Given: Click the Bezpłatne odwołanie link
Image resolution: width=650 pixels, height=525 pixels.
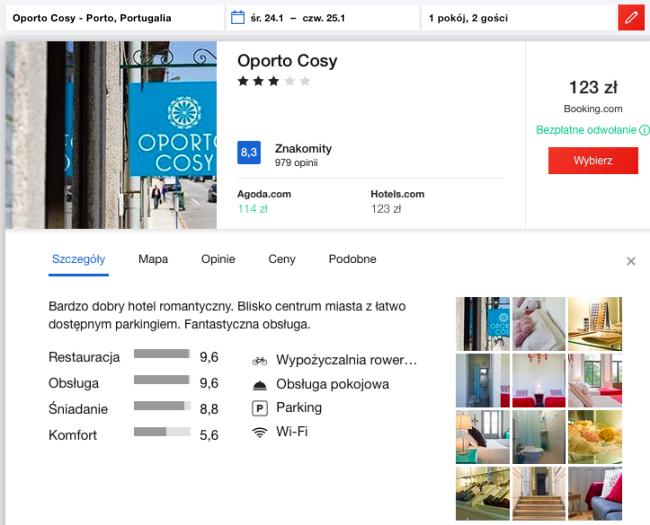Looking at the screenshot, I should coord(586,130).
